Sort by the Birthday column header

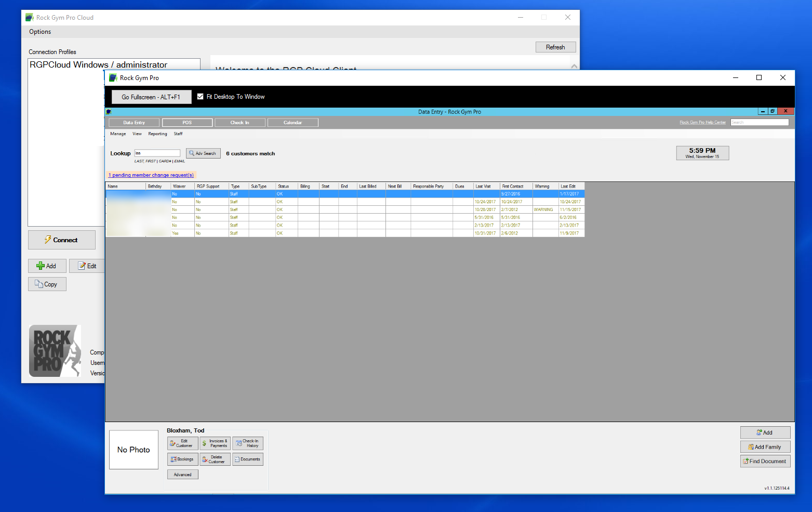(158, 186)
